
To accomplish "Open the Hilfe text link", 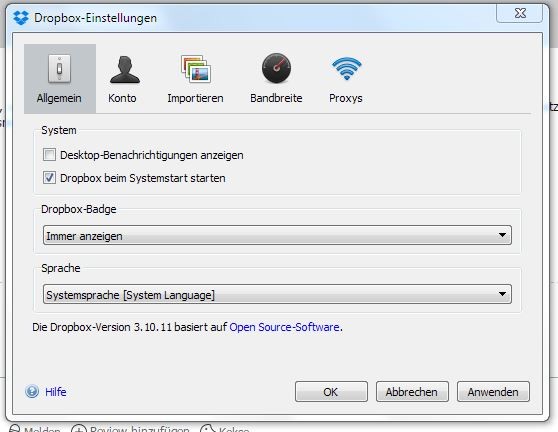I will pos(56,392).
